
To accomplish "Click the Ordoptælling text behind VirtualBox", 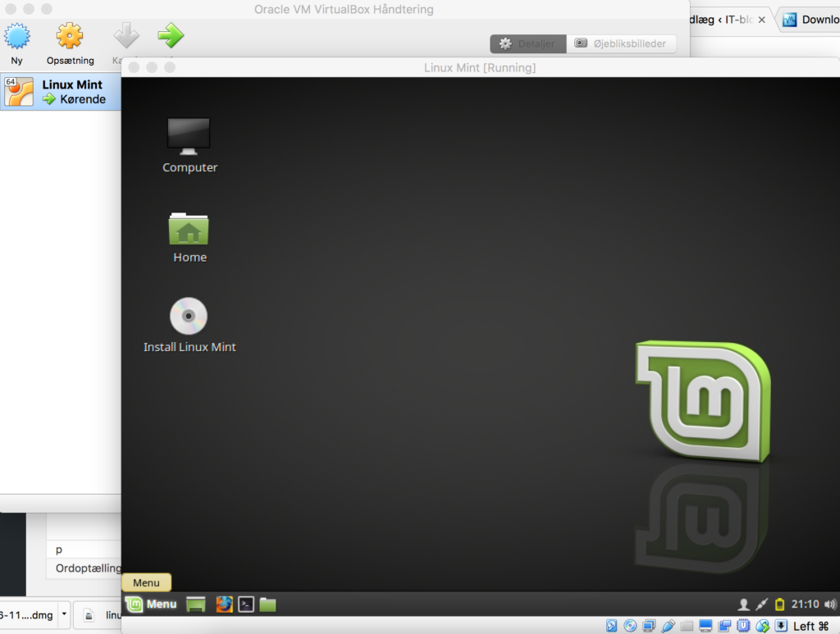I will [89, 568].
